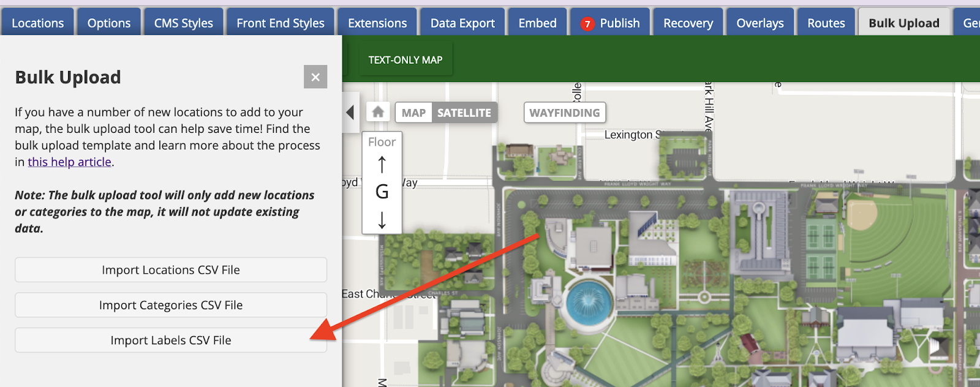980x387 pixels.
Task: Toggle the Wayfinding button
Action: [x=564, y=113]
